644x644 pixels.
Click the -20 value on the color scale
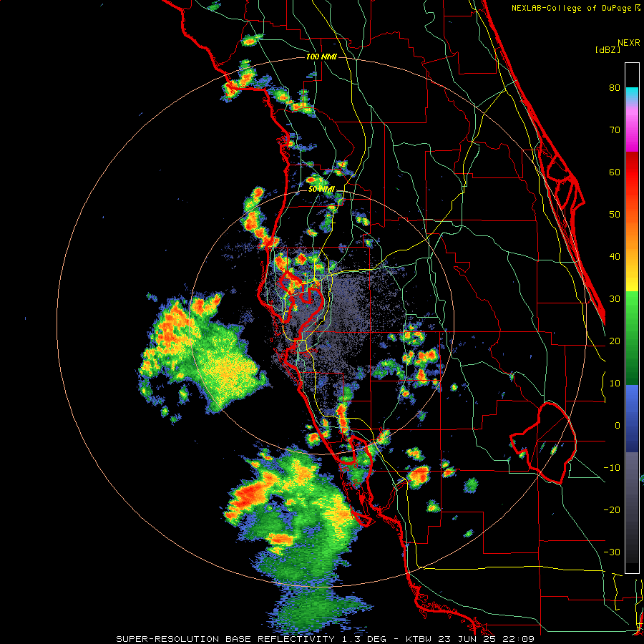[x=612, y=510]
